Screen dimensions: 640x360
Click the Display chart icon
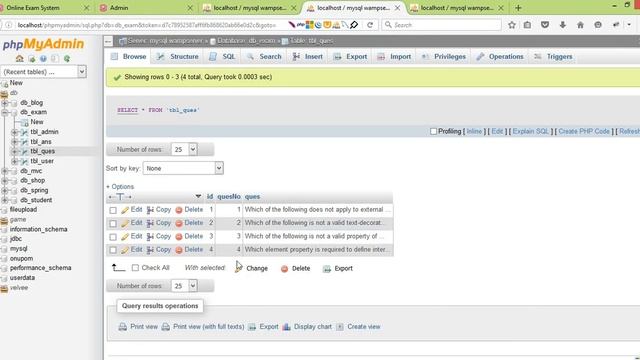coord(287,327)
